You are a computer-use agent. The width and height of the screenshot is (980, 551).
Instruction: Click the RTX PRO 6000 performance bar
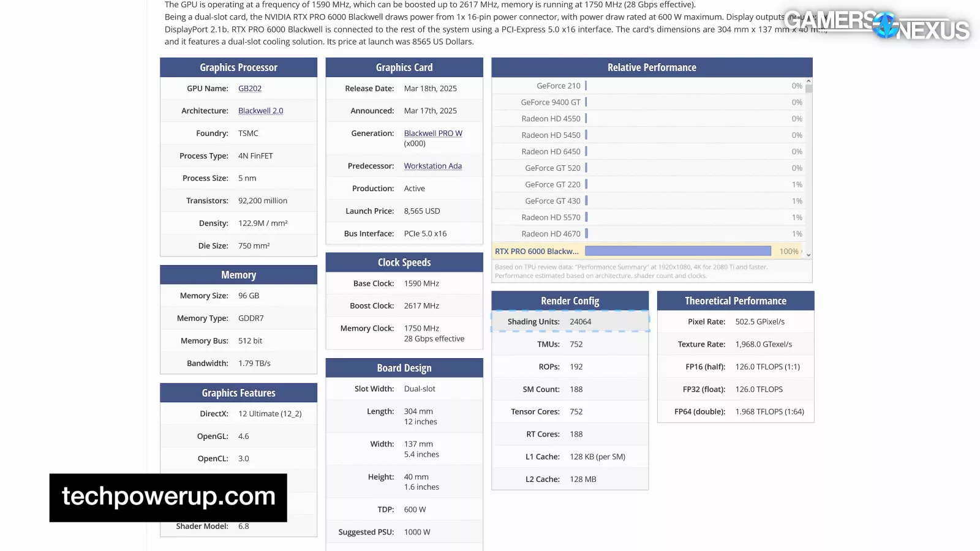tap(677, 251)
